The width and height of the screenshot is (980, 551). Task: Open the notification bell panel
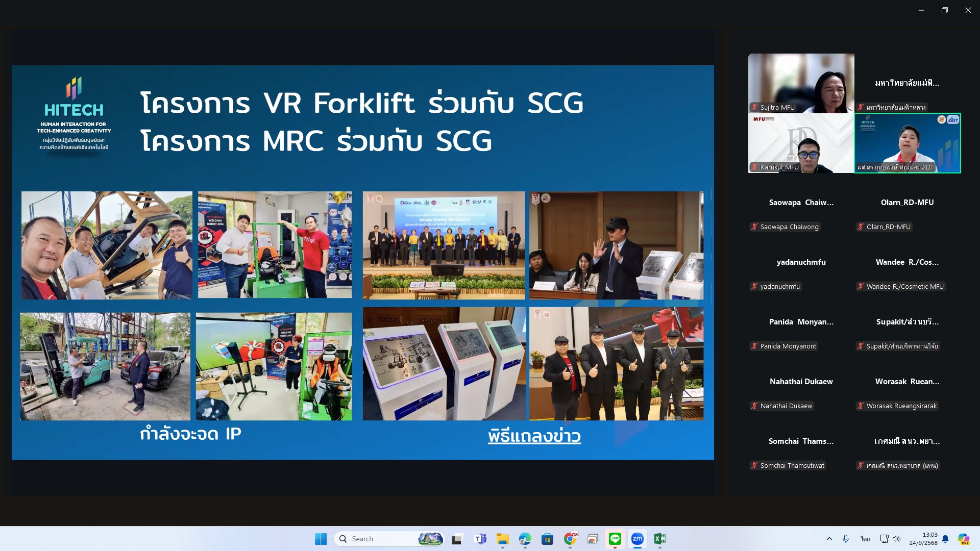(945, 539)
